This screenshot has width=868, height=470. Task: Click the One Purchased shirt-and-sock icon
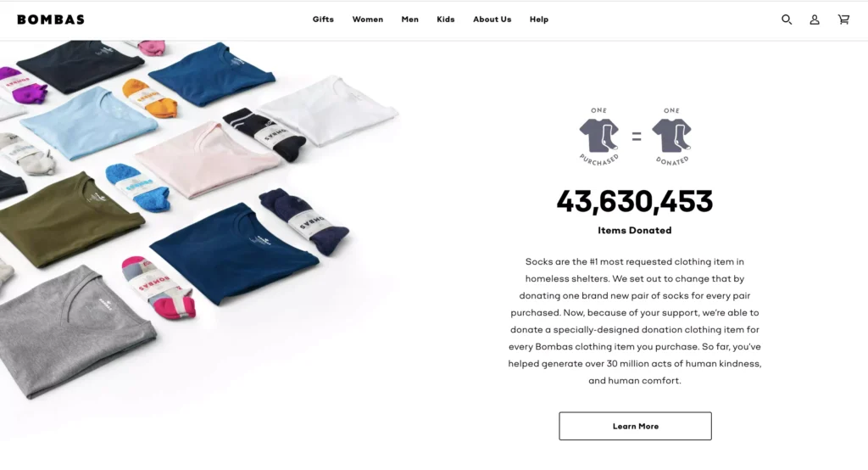click(599, 137)
